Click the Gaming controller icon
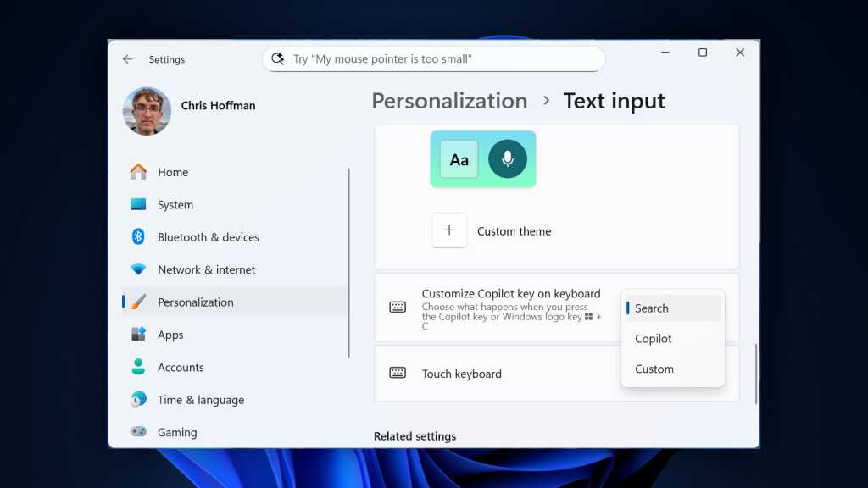This screenshot has height=488, width=868. click(138, 432)
